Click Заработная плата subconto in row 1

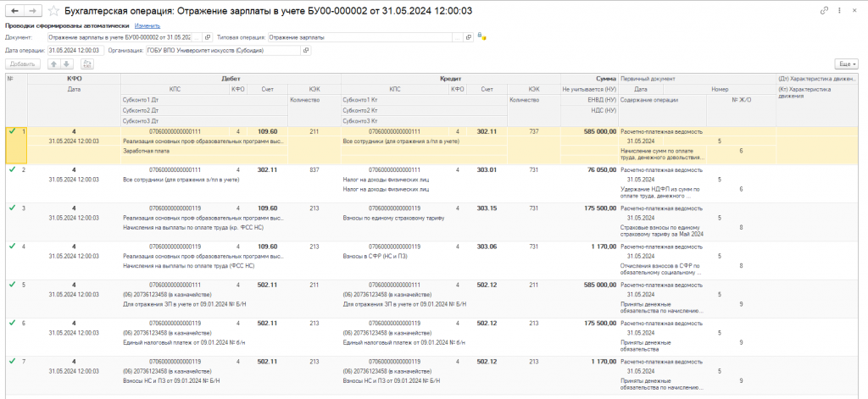[146, 151]
